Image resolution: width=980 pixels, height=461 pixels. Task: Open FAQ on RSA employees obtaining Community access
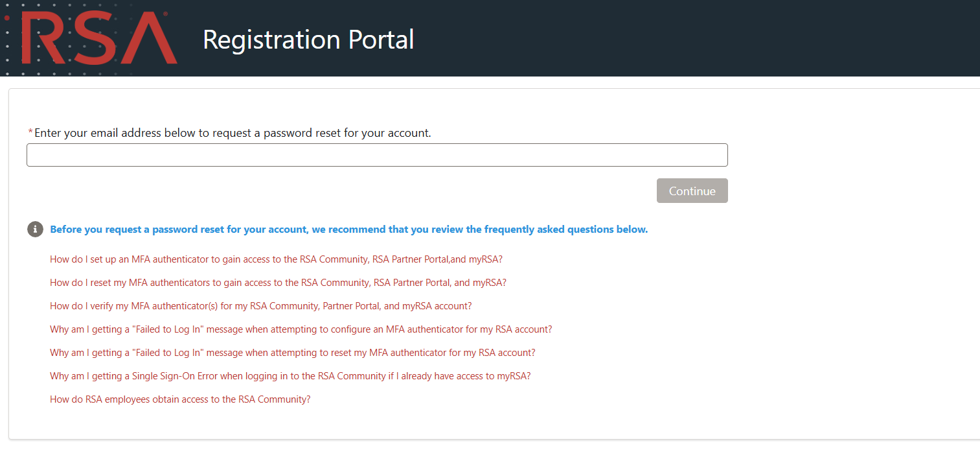tap(180, 399)
